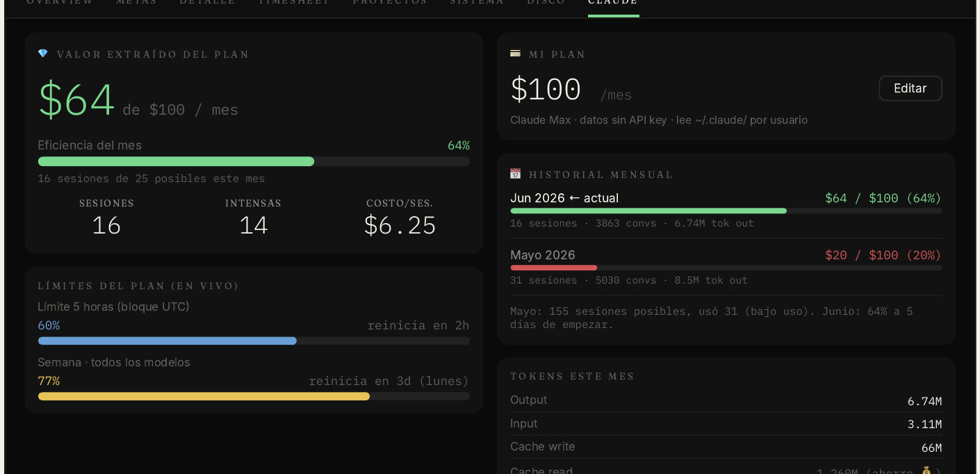Screen dimensions: 980x474
Task: Open the Timesheet tab
Action: [x=294, y=2]
